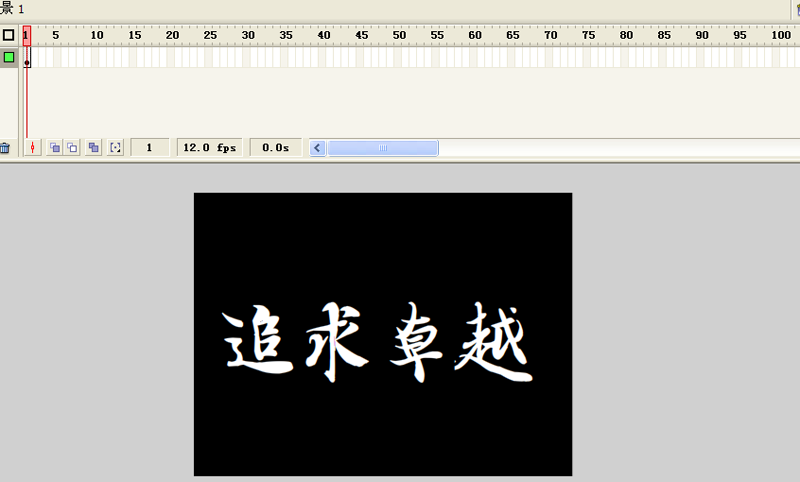Image resolution: width=800 pixels, height=482 pixels.
Task: Click frame 75 on the timeline ruler
Action: (588, 35)
